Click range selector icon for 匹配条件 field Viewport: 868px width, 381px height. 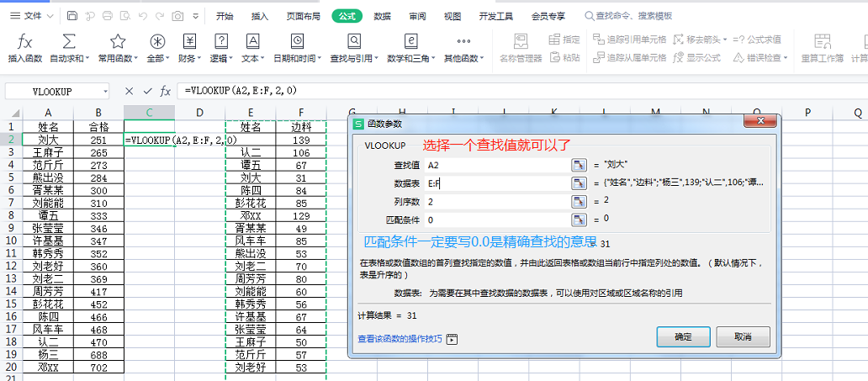click(579, 220)
